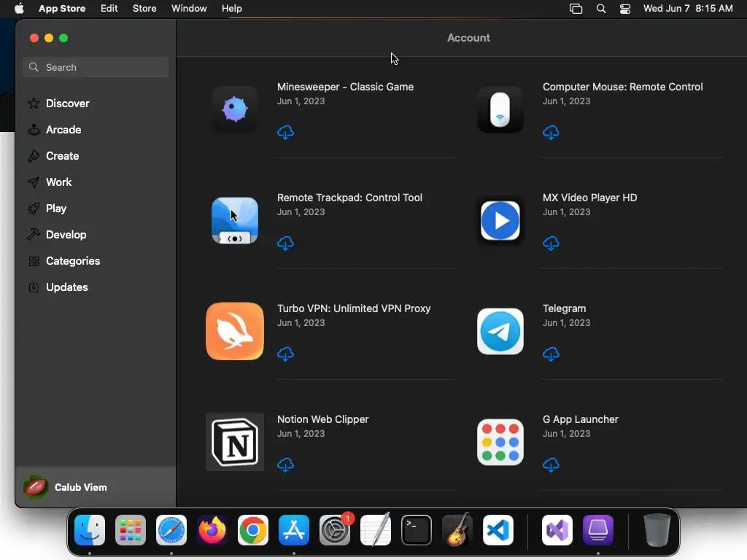Click the Computer Mouse: Remote Control title
747x560 pixels.
[623, 87]
